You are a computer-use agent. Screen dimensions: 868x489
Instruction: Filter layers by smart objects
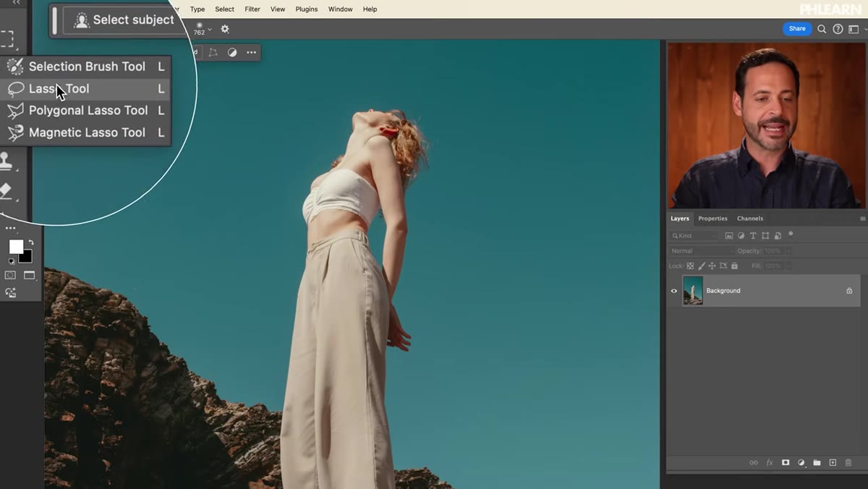[x=778, y=236]
